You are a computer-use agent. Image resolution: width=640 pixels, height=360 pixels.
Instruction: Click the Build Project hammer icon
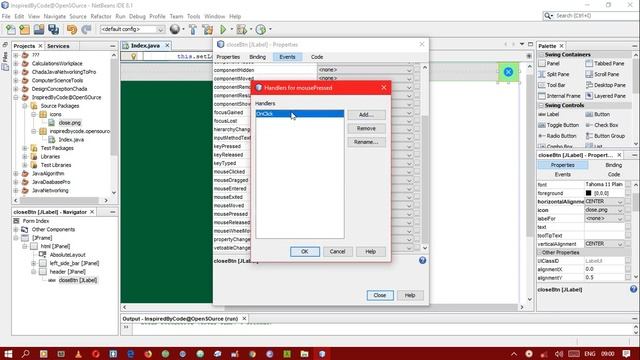click(193, 29)
